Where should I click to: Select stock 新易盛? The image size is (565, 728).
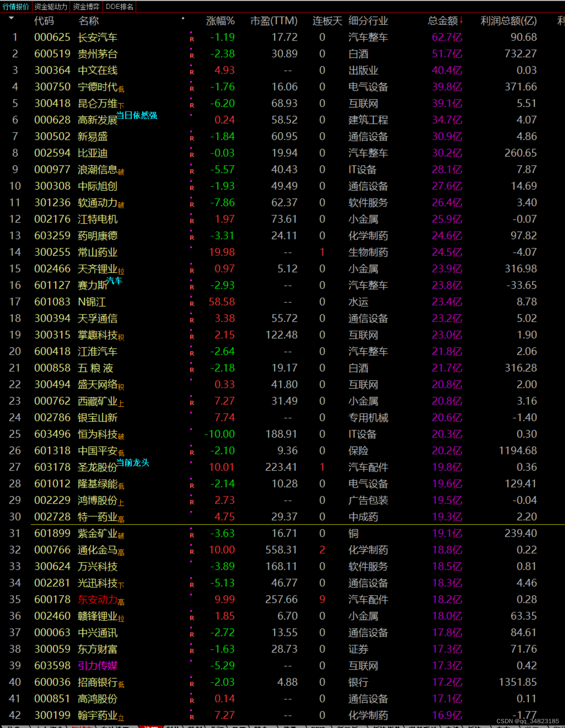(93, 136)
